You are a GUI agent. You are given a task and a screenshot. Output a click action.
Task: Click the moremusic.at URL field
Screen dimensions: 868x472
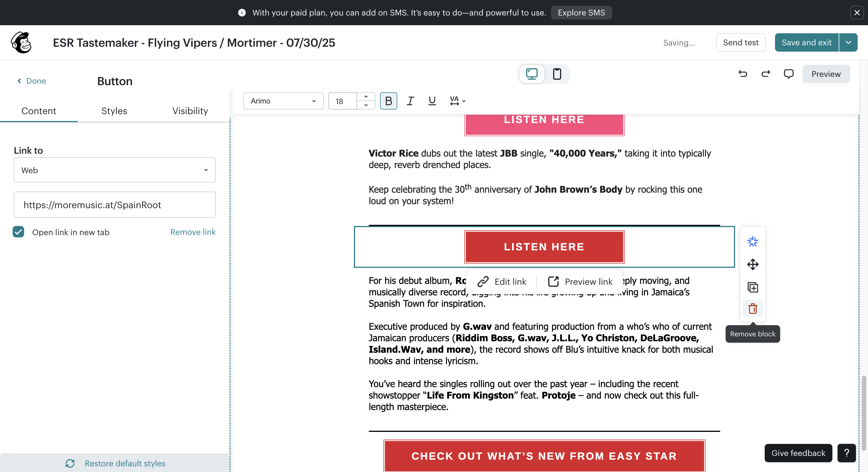115,205
